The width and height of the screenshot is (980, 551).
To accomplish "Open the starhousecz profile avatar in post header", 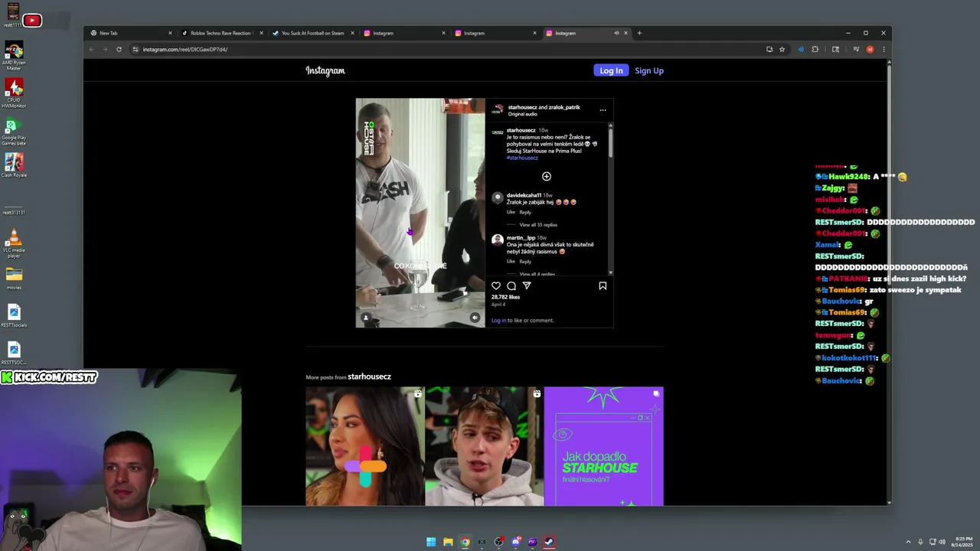I will 498,110.
